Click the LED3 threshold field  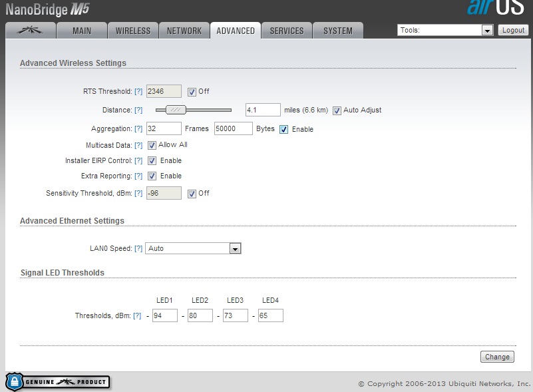pyautogui.click(x=236, y=315)
